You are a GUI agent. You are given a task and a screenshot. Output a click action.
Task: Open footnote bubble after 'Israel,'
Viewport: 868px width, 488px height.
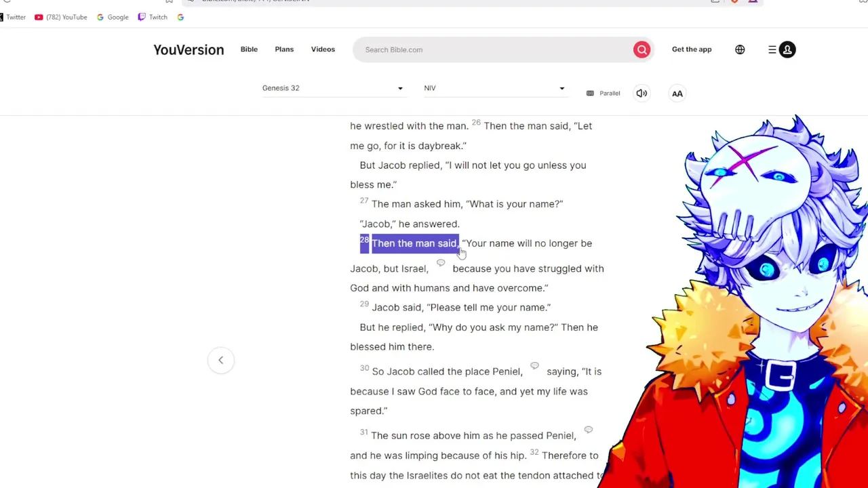[441, 263]
